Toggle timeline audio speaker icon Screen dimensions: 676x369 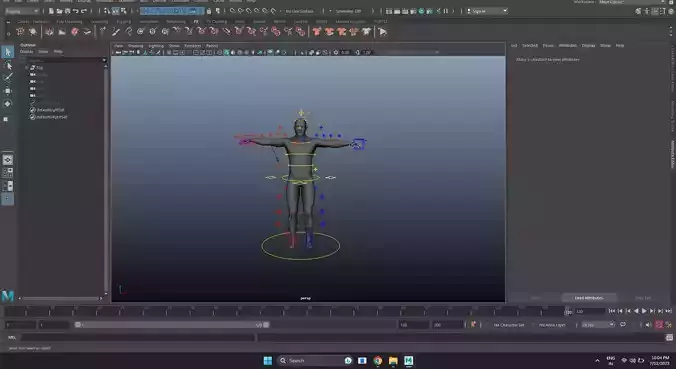tap(648, 325)
